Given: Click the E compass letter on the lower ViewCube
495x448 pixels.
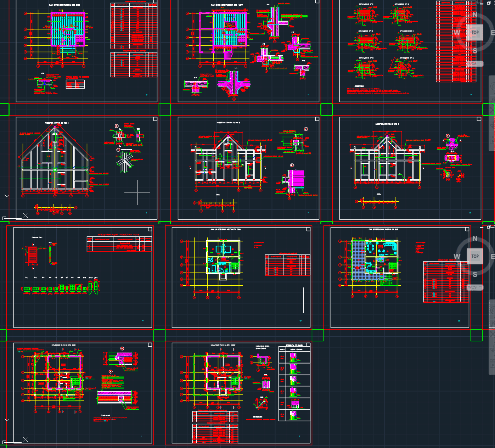Looking at the screenshot, I should (x=493, y=256).
